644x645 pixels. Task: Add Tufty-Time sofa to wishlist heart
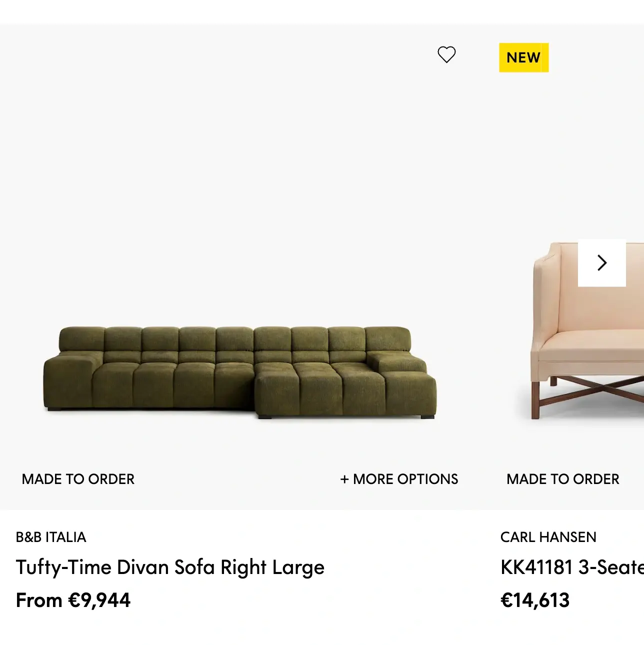(446, 54)
